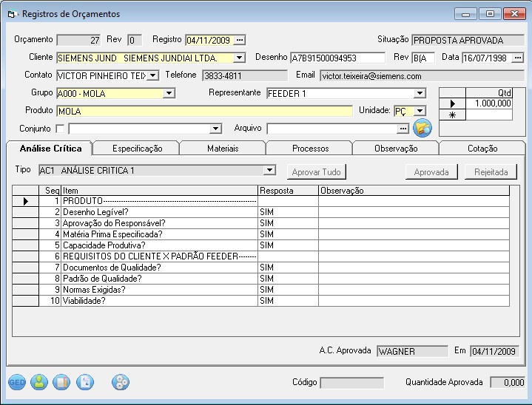Click the Rejeitada button
This screenshot has width=532, height=405.
point(491,172)
